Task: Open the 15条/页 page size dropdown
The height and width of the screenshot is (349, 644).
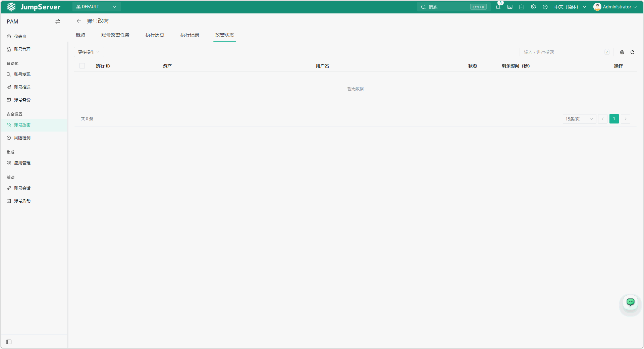Action: click(x=579, y=119)
